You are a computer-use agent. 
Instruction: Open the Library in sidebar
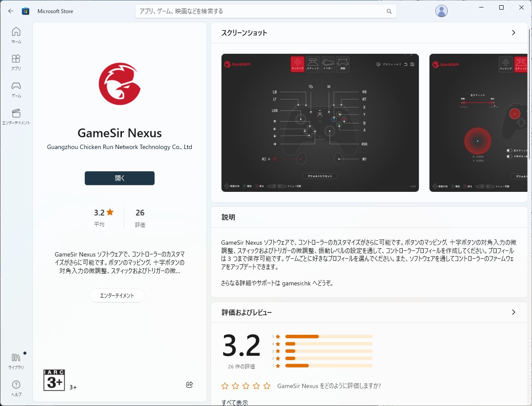[16, 361]
